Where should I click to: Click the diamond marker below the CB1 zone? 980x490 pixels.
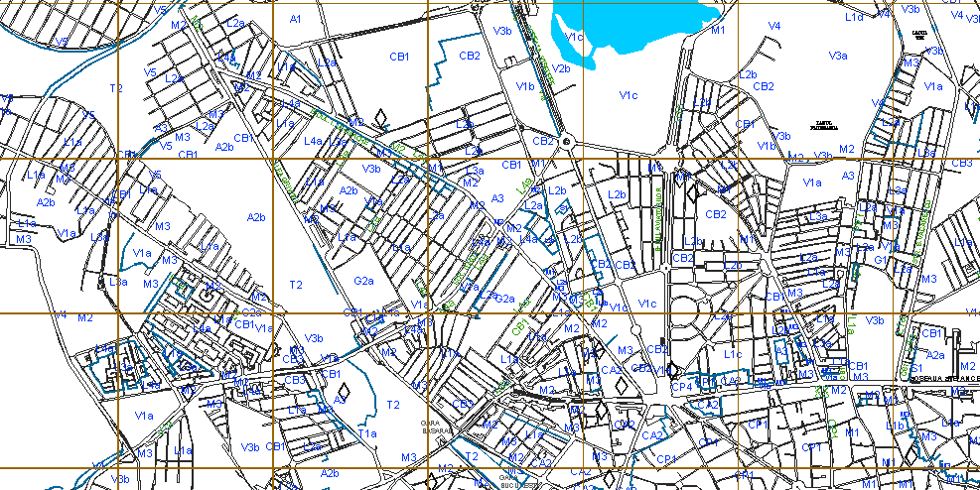(381, 119)
